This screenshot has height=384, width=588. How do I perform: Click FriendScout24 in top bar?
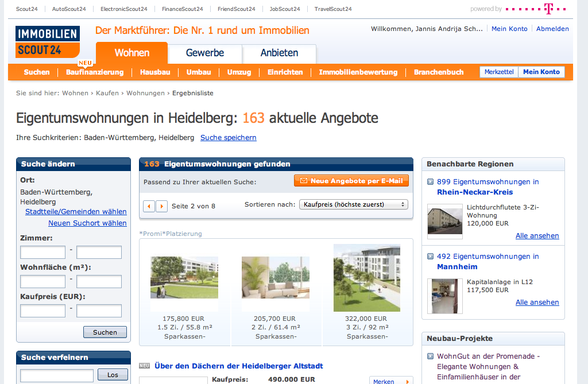point(236,9)
